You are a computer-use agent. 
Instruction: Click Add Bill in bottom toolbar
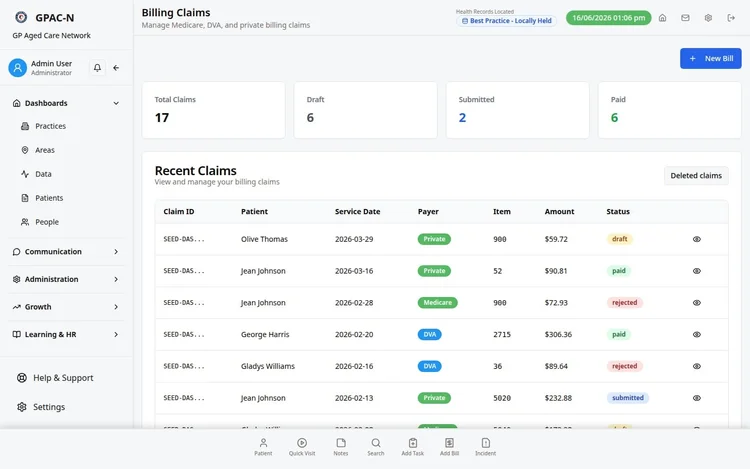pos(449,447)
